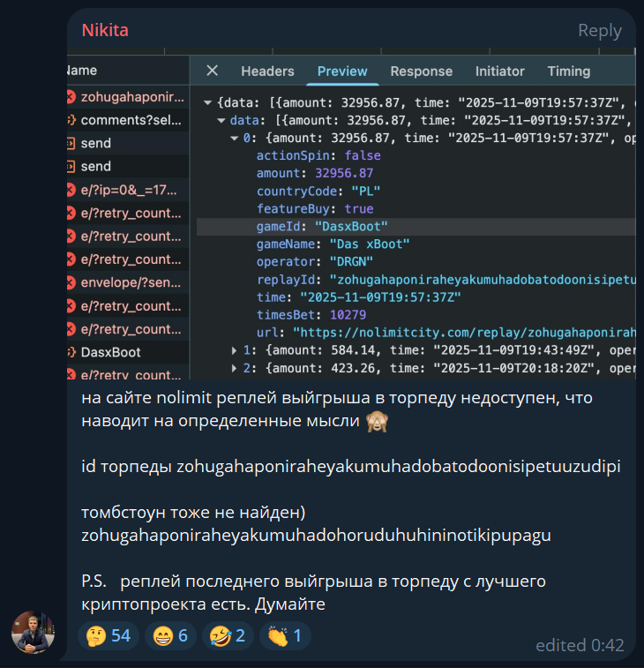Click the time "2025-11-09T19:57:37Z" property
This screenshot has height=668, width=644.
pyautogui.click(x=359, y=297)
